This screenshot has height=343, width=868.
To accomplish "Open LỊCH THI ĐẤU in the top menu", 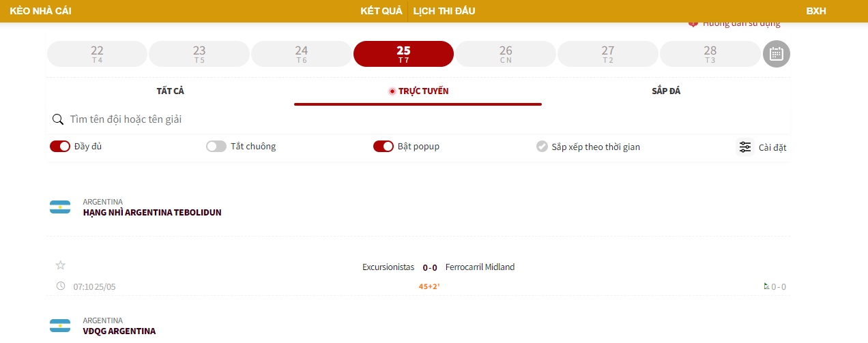I will pyautogui.click(x=444, y=11).
